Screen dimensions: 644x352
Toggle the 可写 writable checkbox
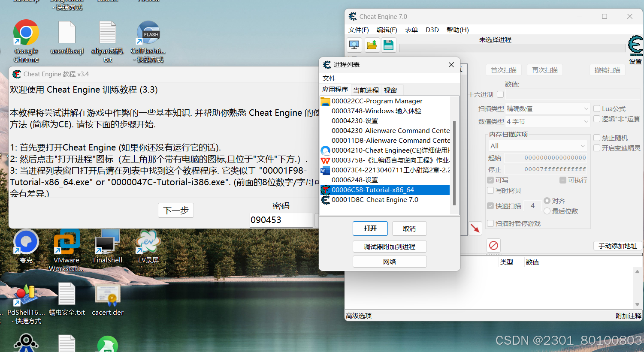click(490, 180)
